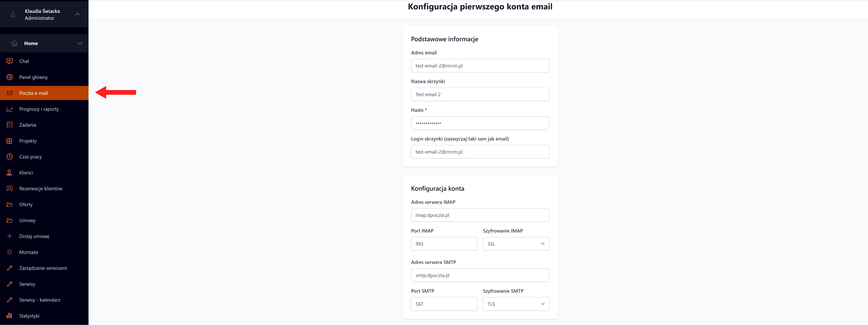868x325 pixels.
Task: Click into the Hasło password field
Action: pos(480,123)
